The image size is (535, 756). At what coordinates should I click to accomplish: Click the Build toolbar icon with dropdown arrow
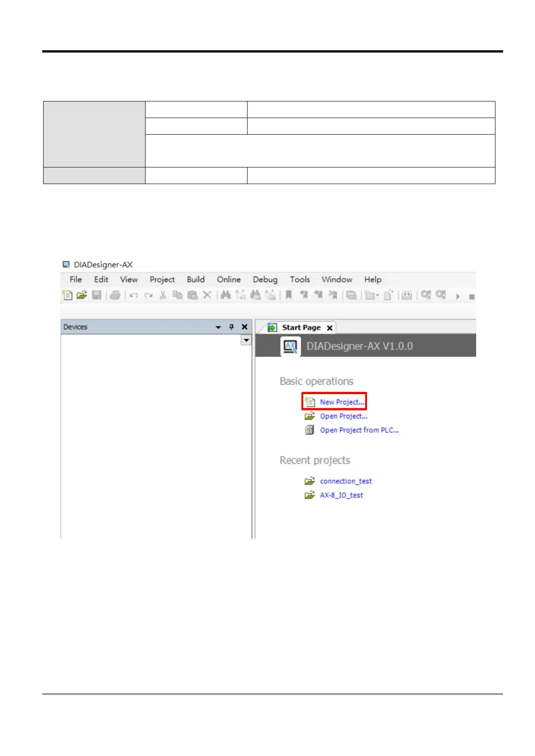(371, 295)
